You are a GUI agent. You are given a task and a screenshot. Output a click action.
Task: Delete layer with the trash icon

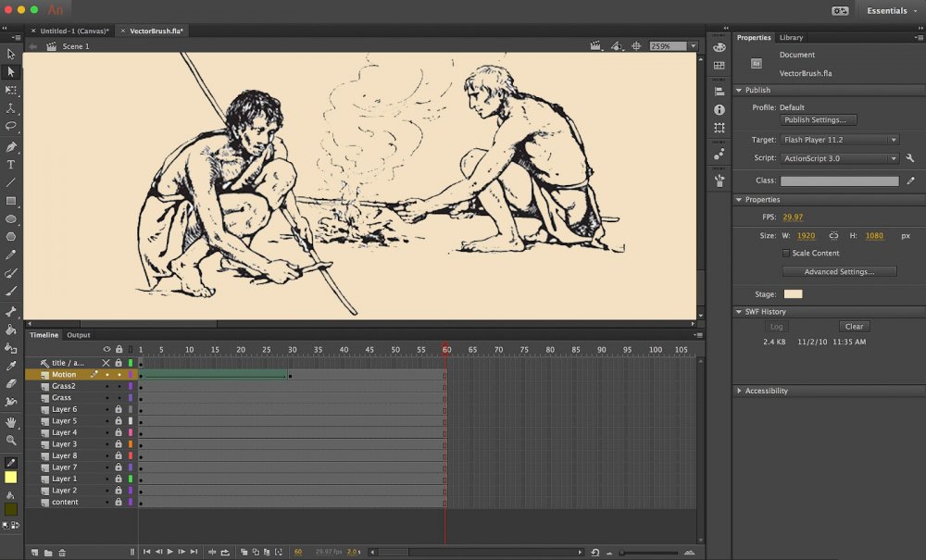[x=62, y=553]
